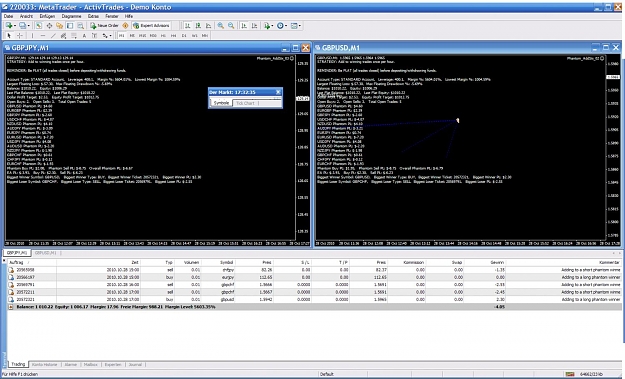The image size is (625, 379).
Task: Select bar chart display icon
Action: pyautogui.click(x=187, y=26)
